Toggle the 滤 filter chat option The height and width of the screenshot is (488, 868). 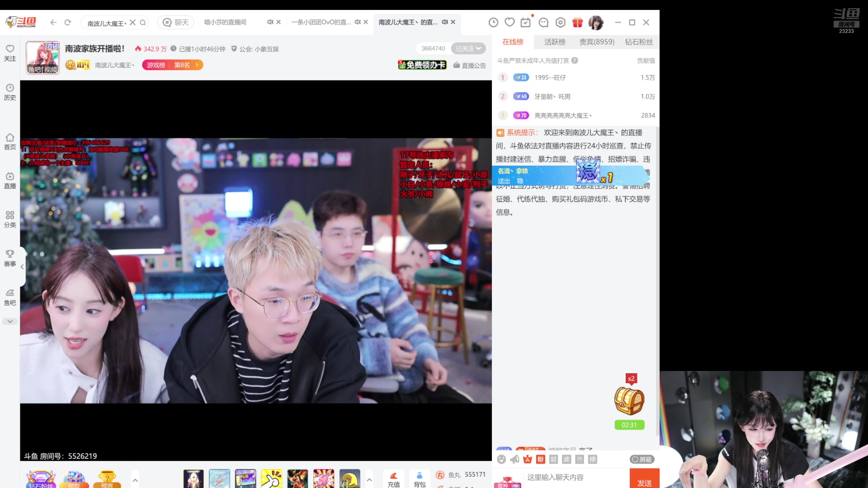point(566,460)
